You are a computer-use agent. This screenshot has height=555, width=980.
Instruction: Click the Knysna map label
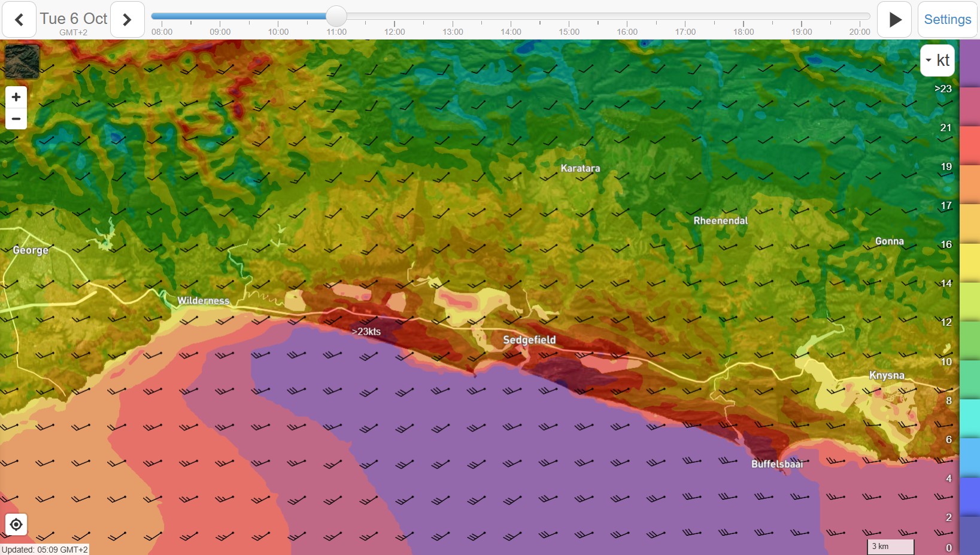pyautogui.click(x=887, y=375)
